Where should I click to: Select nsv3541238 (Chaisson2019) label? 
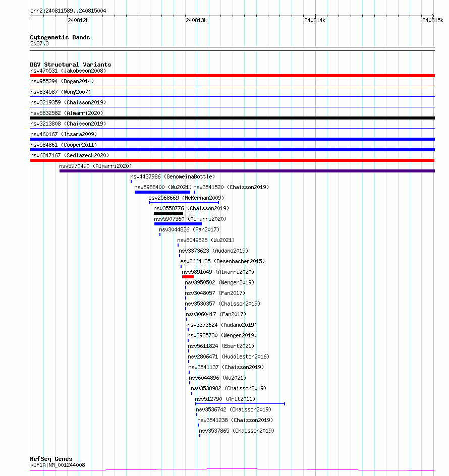point(236,420)
